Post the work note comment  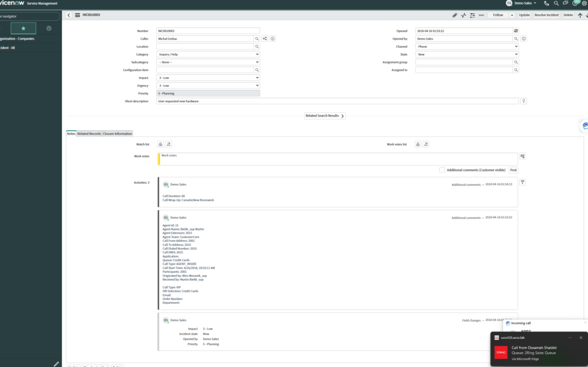tap(513, 170)
